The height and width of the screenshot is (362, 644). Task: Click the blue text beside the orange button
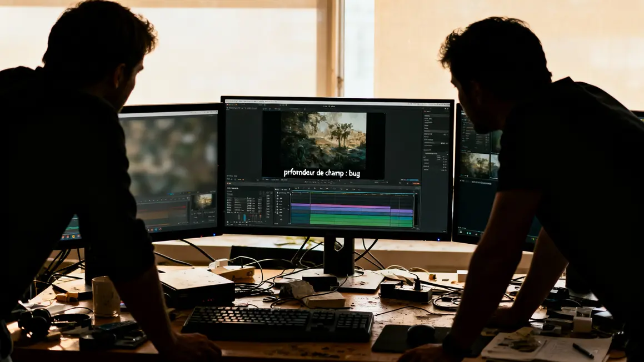point(410,180)
